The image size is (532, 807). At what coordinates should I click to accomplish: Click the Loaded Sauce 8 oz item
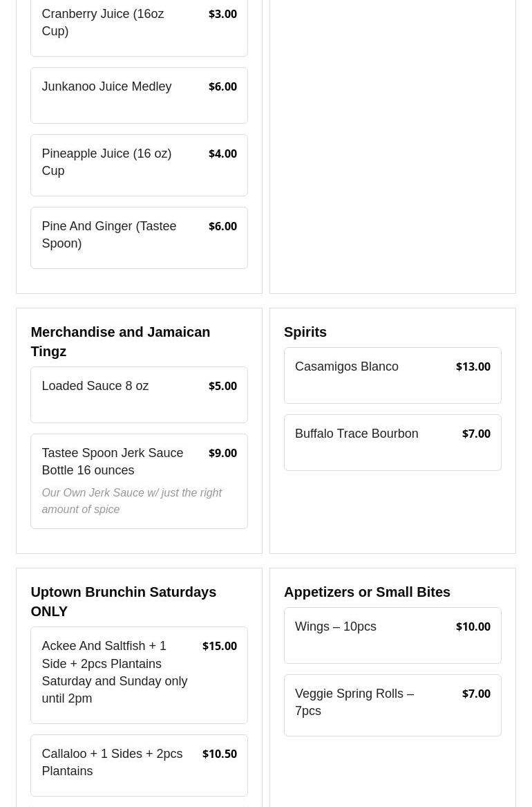[139, 395]
